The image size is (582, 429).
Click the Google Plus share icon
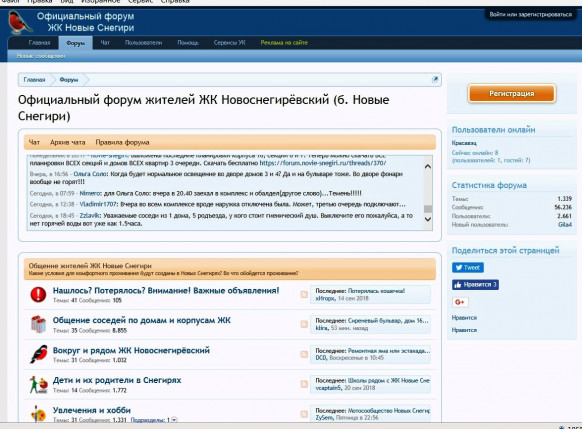tap(460, 302)
